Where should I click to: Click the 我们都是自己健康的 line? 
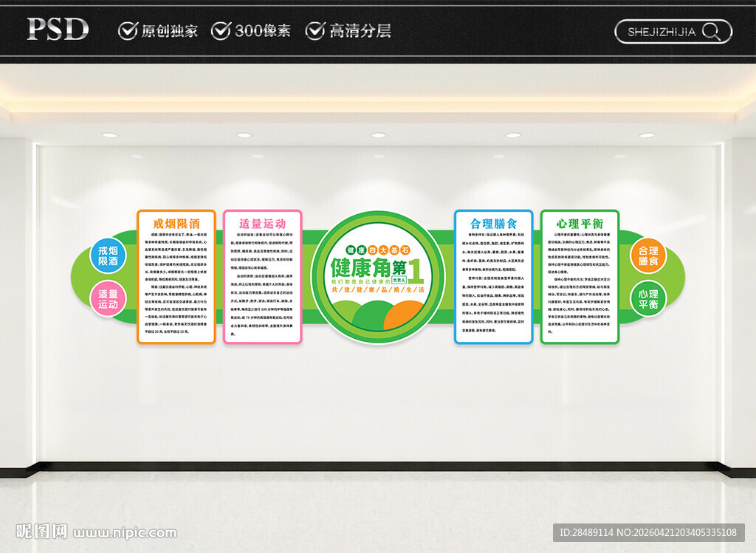click(x=360, y=281)
